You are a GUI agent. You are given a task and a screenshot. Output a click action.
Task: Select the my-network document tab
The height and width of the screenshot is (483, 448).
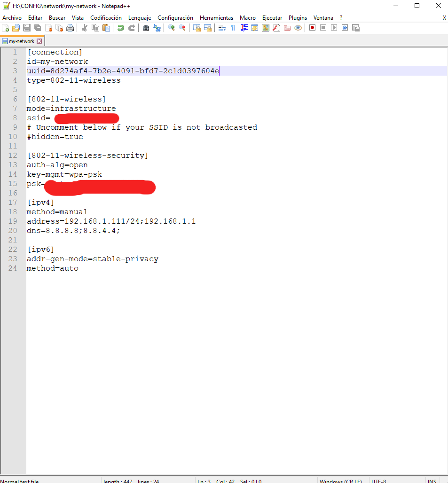pos(22,41)
